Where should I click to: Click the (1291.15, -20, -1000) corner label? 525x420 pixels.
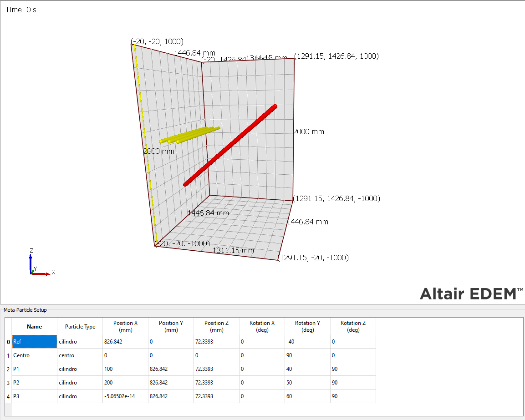[x=313, y=258]
